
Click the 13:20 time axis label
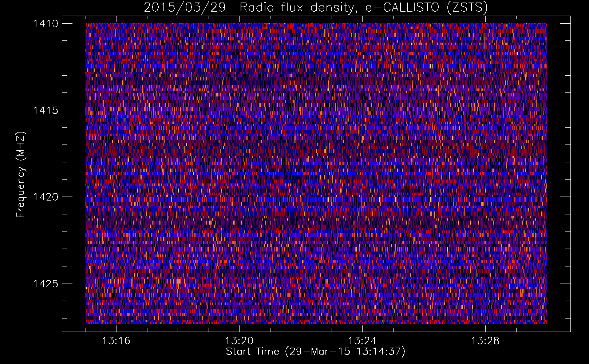pos(239,341)
